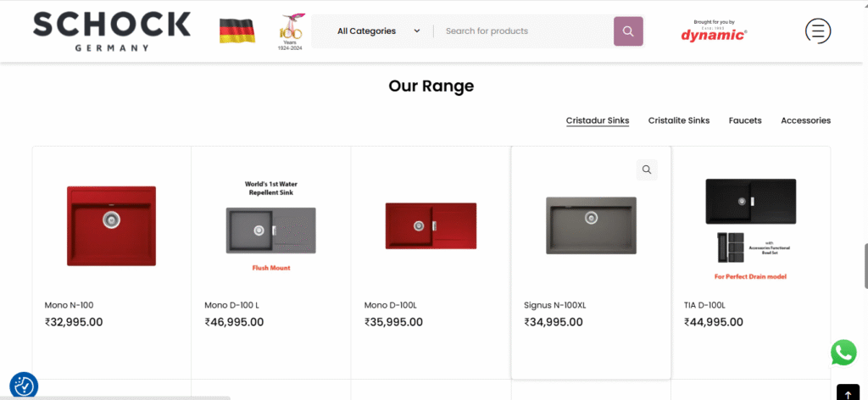Open the hamburger menu icon

tap(817, 31)
